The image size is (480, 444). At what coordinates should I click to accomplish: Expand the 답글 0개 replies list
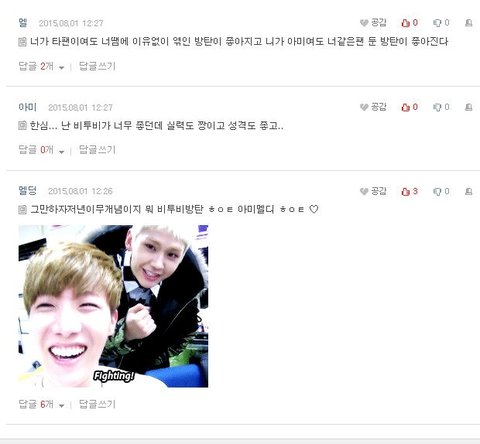click(41, 150)
